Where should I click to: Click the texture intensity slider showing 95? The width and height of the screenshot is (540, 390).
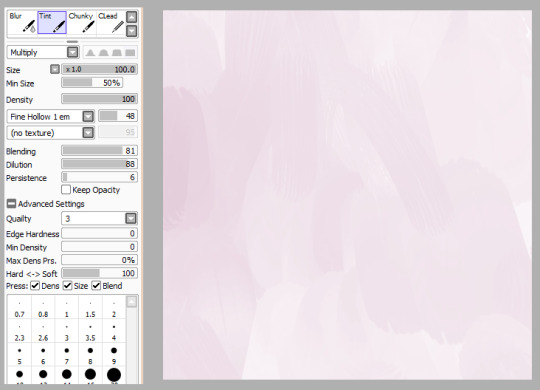118,132
